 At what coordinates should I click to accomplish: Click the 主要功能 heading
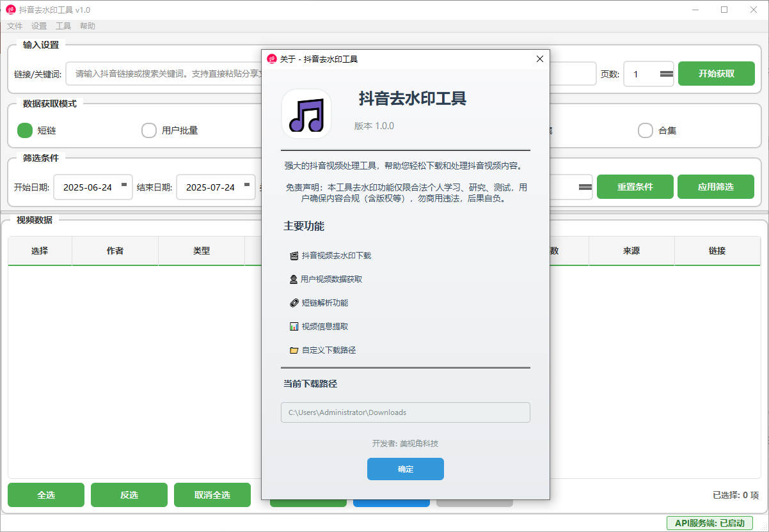click(304, 226)
